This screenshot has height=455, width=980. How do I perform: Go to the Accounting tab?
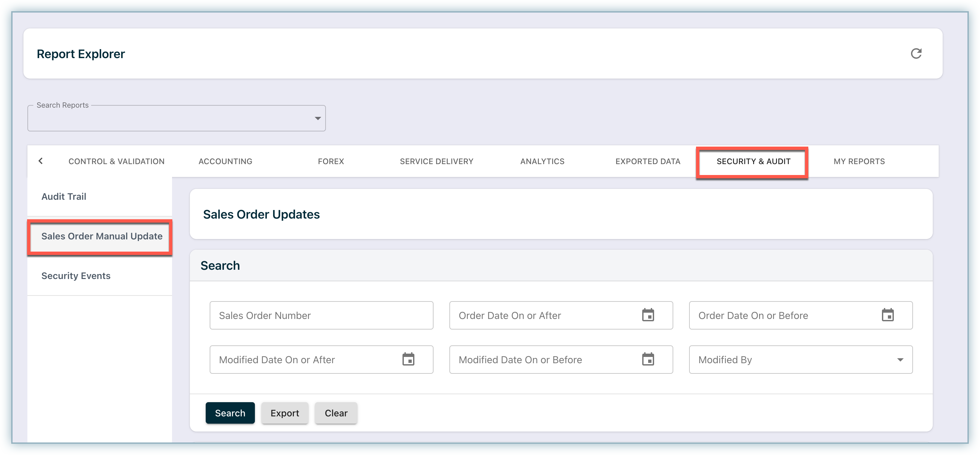225,161
